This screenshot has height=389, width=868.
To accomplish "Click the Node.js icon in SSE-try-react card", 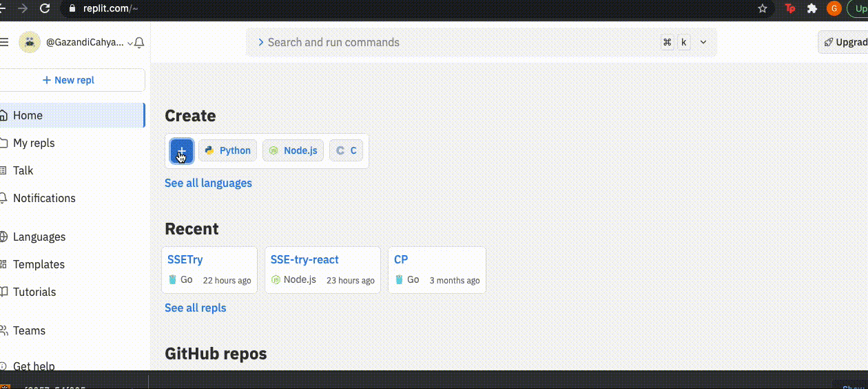I will point(276,280).
